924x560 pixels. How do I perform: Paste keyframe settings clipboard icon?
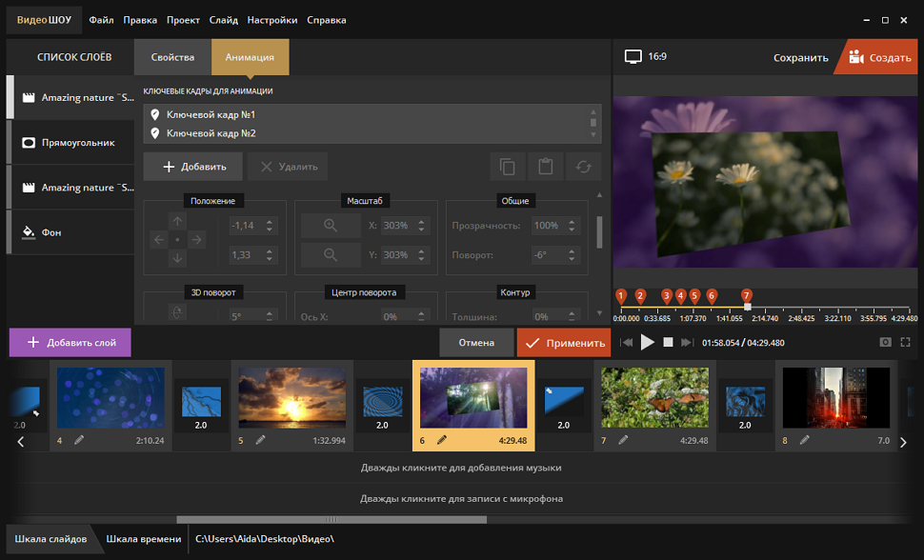pos(546,167)
